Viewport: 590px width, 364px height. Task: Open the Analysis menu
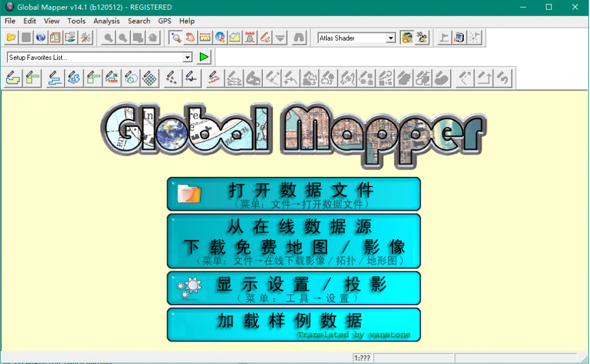[x=107, y=21]
